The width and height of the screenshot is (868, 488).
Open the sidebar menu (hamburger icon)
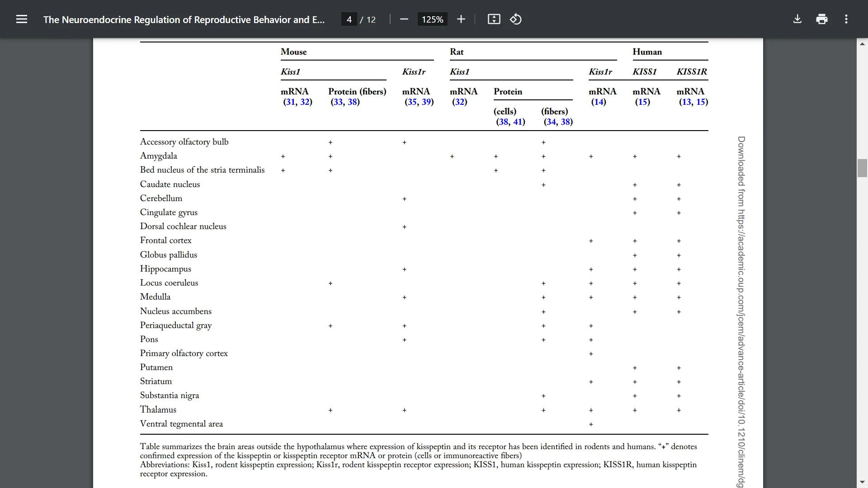[22, 19]
